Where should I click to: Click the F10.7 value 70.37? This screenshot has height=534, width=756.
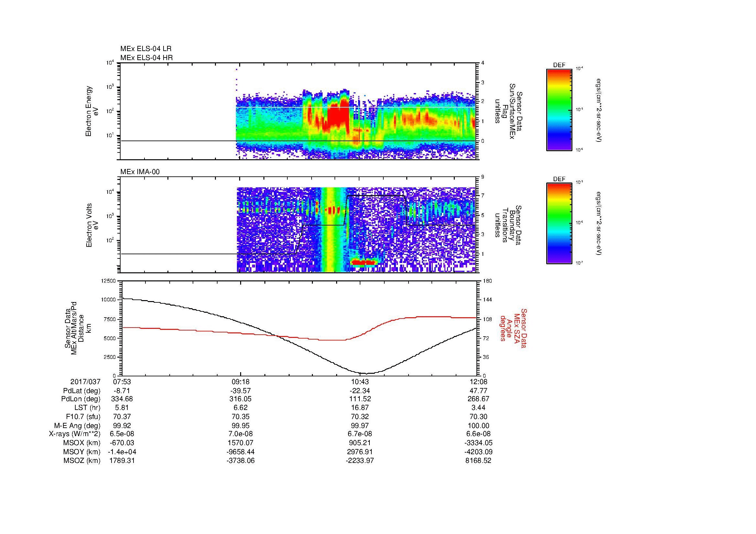[122, 416]
